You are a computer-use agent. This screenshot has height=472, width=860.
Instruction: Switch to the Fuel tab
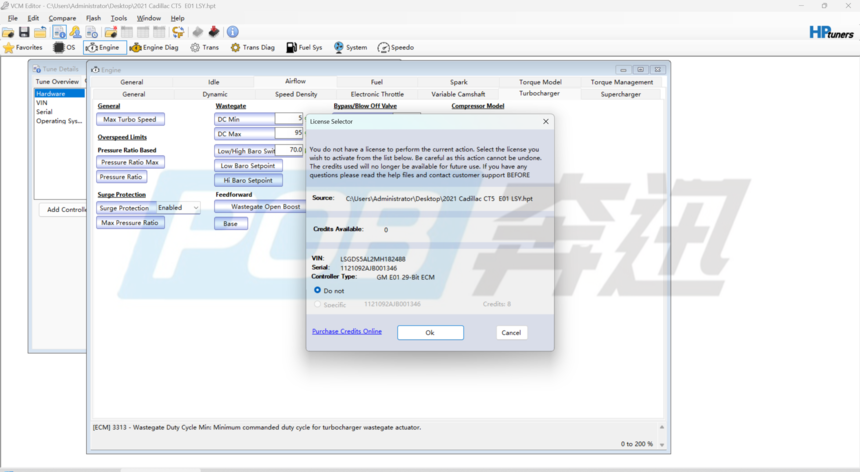coord(376,82)
